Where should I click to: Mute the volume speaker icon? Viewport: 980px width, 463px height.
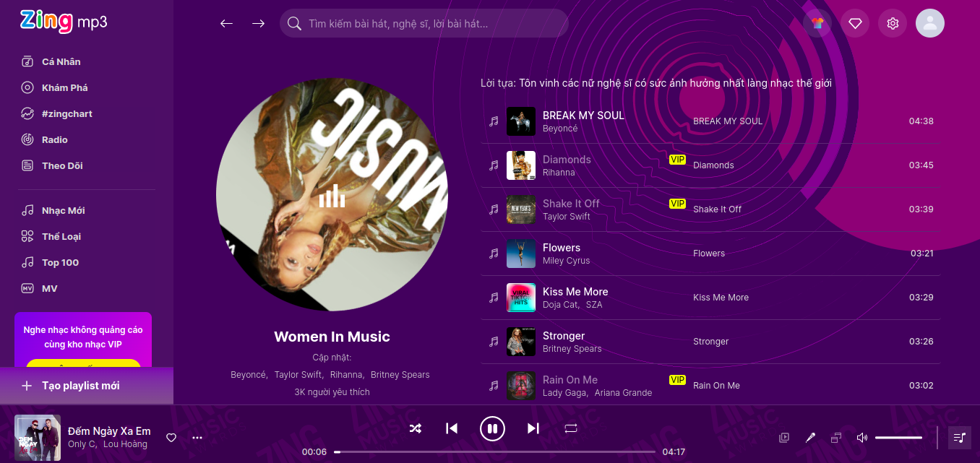862,438
